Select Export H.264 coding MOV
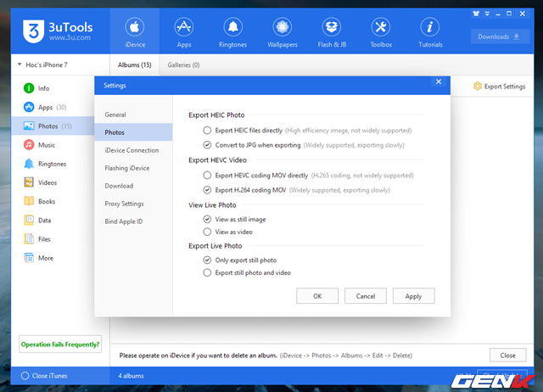Screen dimensions: 543x392 207,190
